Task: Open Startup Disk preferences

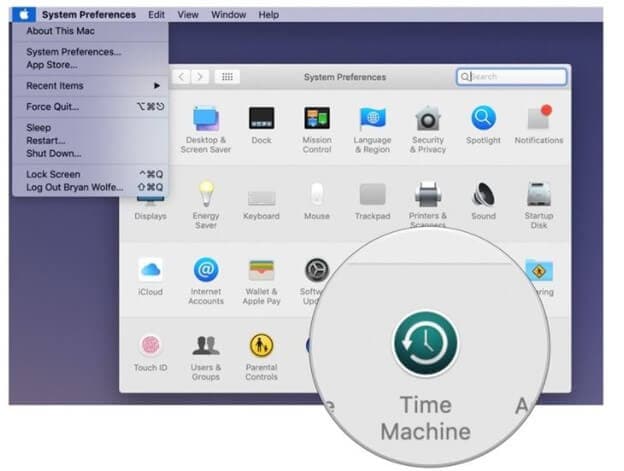Action: point(539,204)
